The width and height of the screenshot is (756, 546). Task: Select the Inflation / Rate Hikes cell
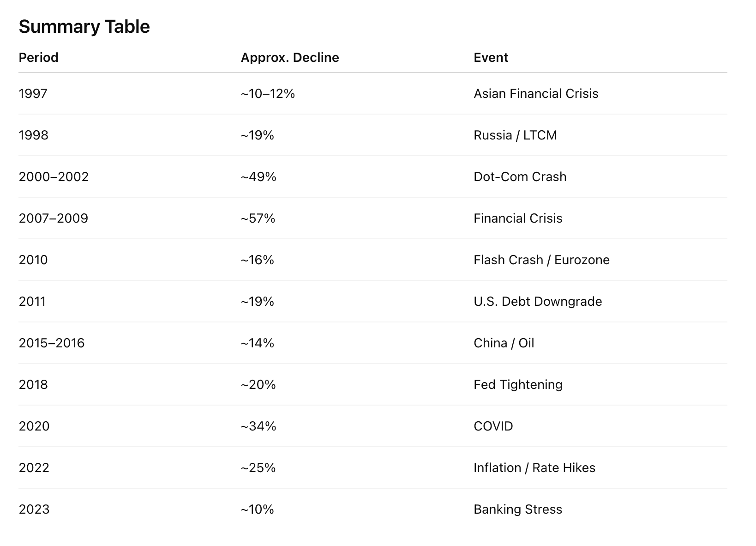click(x=534, y=468)
